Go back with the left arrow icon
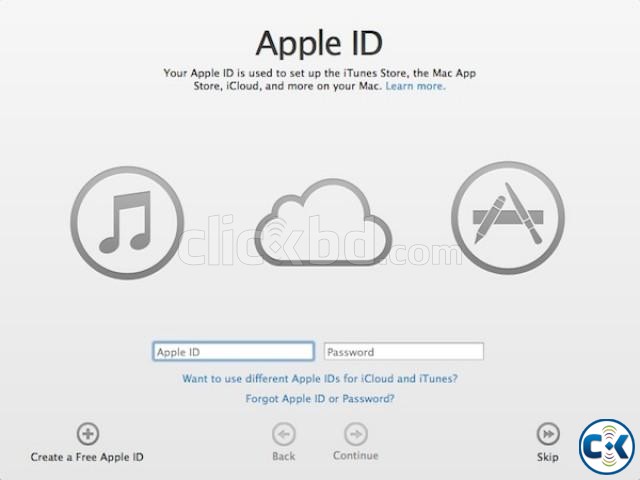 (284, 434)
